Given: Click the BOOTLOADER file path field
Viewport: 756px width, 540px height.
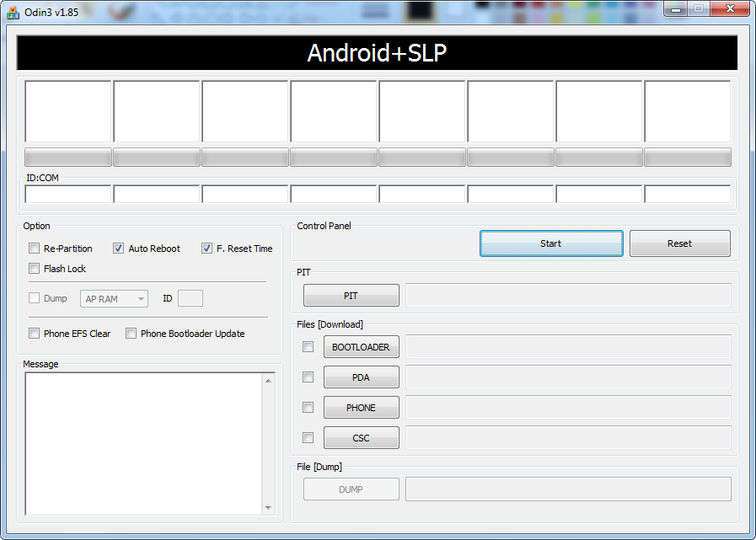Looking at the screenshot, I should [568, 346].
